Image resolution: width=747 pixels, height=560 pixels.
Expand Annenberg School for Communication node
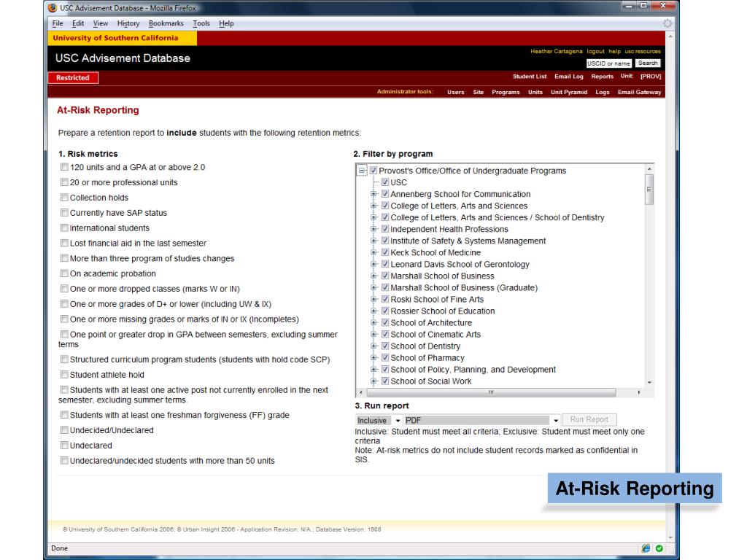coord(374,194)
